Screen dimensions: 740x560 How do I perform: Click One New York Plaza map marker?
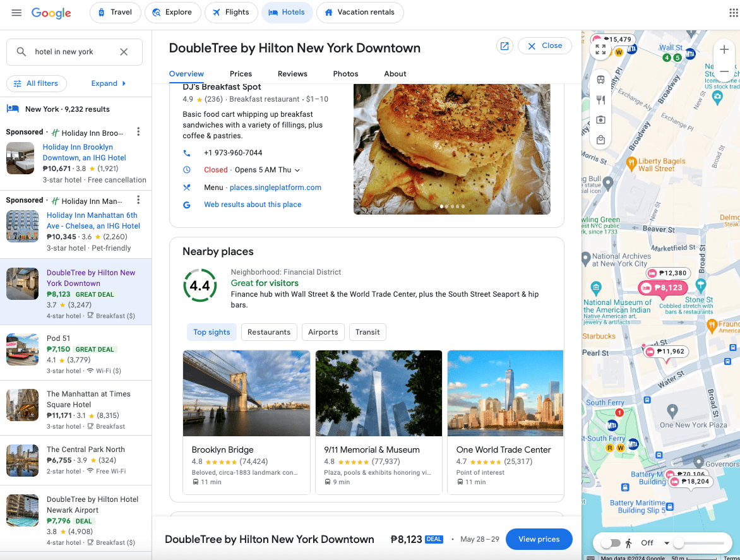pyautogui.click(x=672, y=411)
